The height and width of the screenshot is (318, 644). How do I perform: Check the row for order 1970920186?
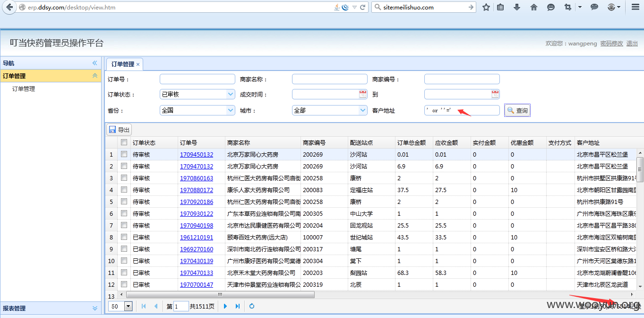click(124, 202)
